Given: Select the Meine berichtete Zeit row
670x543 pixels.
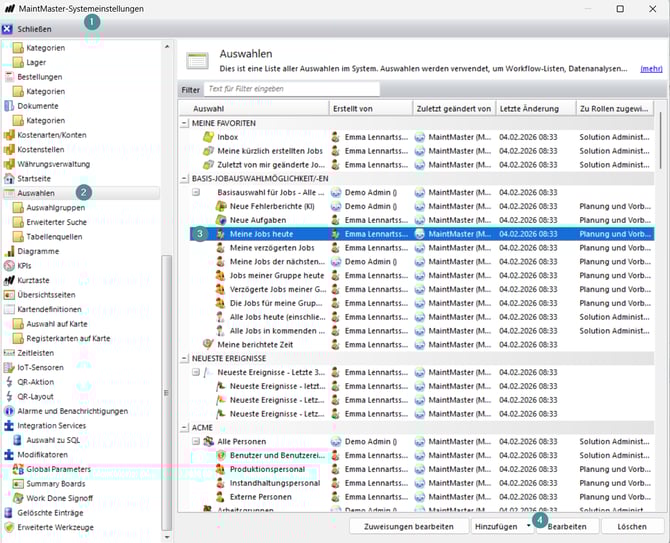Looking at the screenshot, I should tap(422, 345).
